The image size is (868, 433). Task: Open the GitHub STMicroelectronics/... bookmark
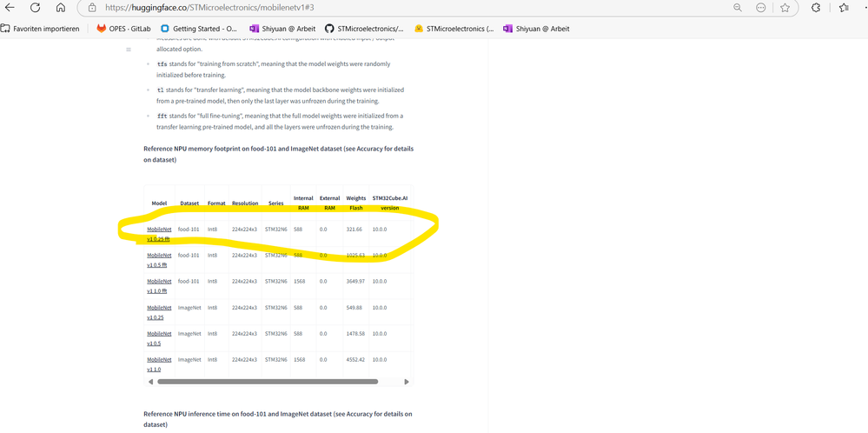tap(364, 29)
